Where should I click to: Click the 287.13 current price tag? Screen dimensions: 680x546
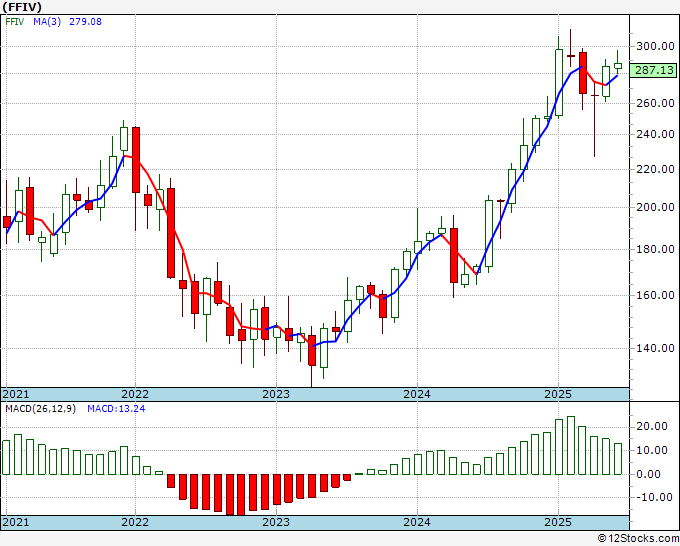coord(654,70)
